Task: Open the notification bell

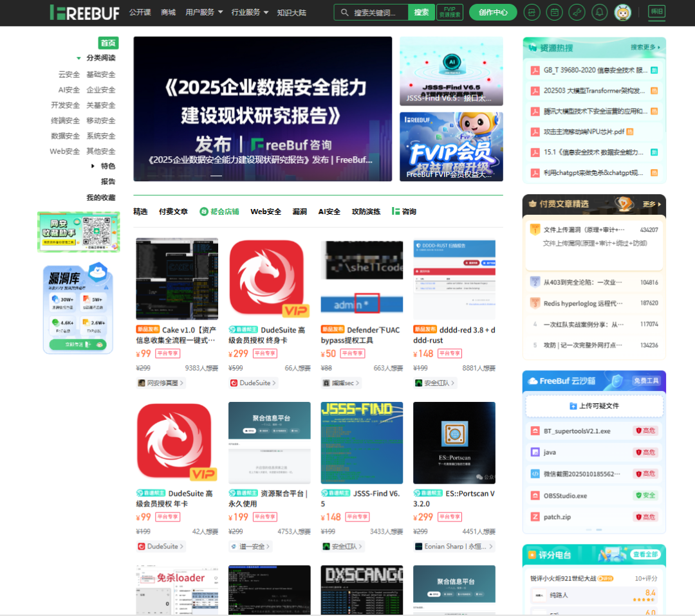Action: tap(600, 12)
